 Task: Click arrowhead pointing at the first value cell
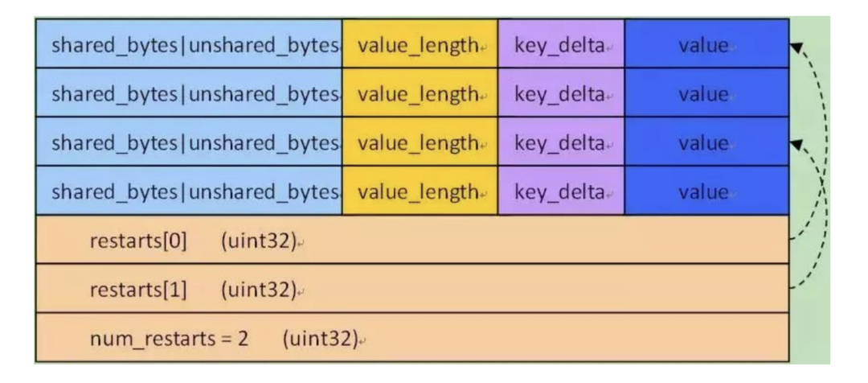796,48
